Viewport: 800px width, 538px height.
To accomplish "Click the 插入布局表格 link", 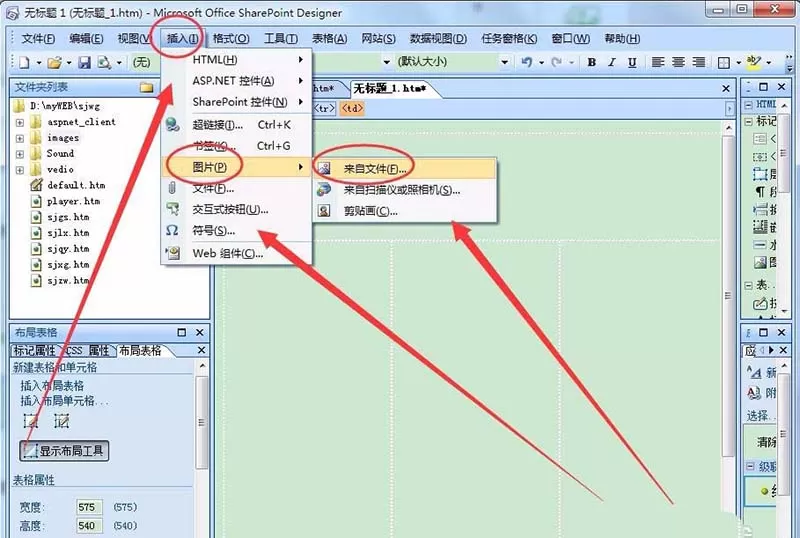I will pos(52,386).
